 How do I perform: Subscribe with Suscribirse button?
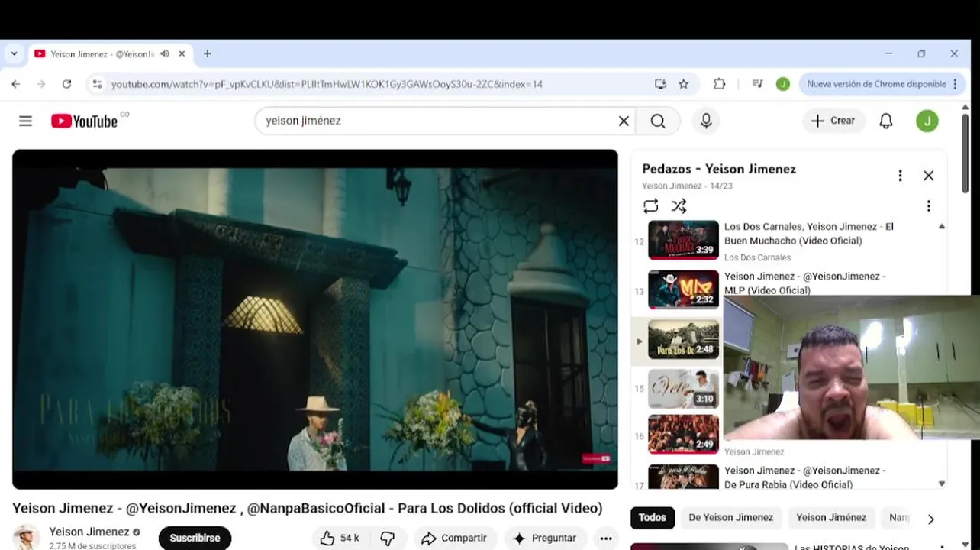(195, 538)
